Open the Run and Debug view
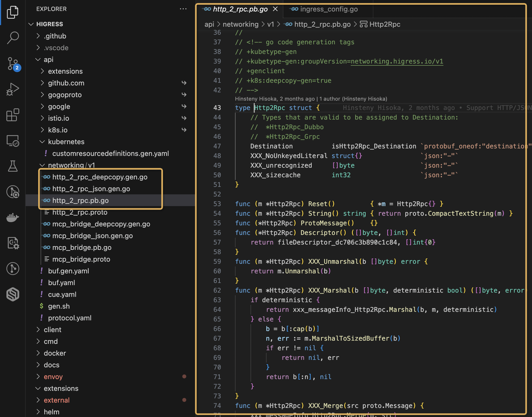Viewport: 532px width, 417px height. point(13,89)
